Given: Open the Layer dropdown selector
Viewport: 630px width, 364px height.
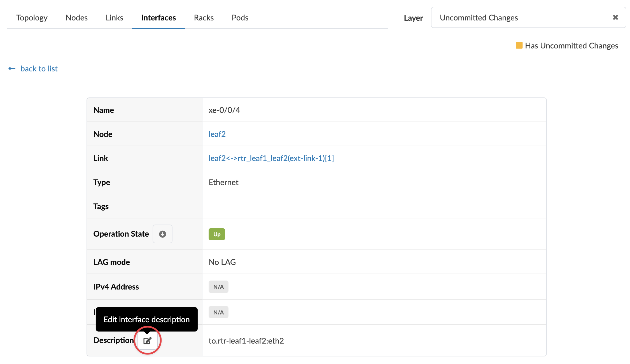Looking at the screenshot, I should 521,18.
